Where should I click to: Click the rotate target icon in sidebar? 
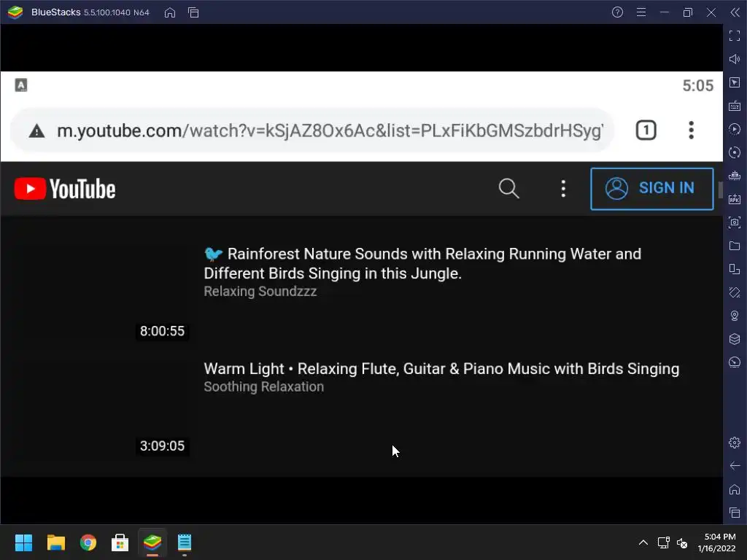[x=735, y=152]
